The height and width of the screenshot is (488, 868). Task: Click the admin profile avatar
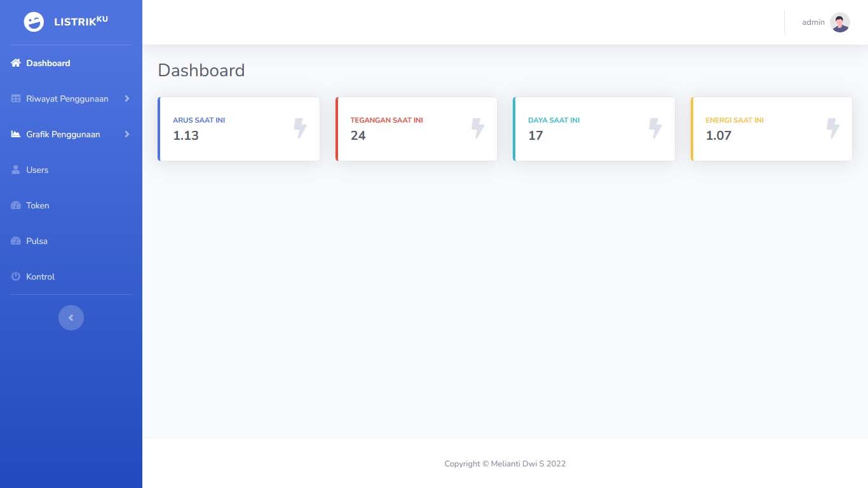click(840, 22)
